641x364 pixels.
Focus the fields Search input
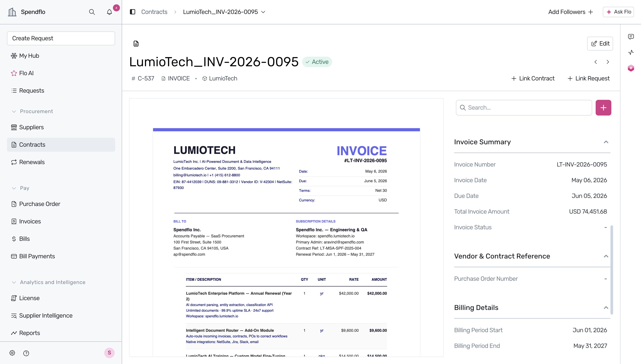524,108
